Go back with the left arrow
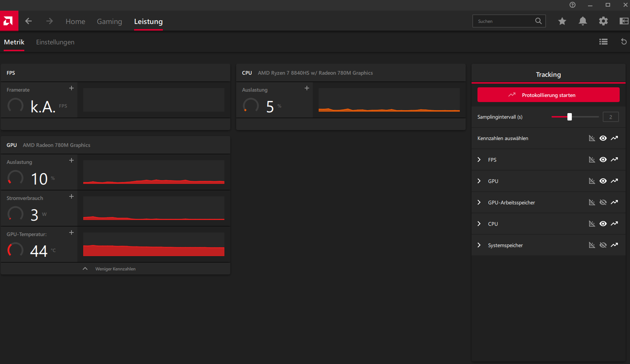Image resolution: width=630 pixels, height=364 pixels. (28, 21)
